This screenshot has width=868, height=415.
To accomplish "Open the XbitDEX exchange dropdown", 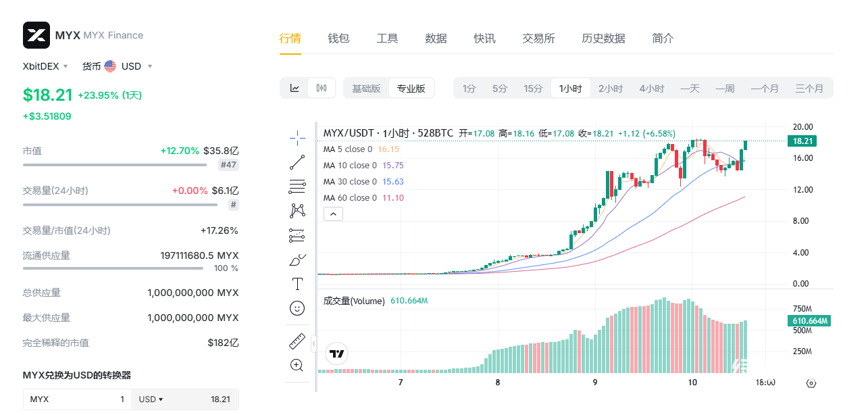I will (46, 66).
